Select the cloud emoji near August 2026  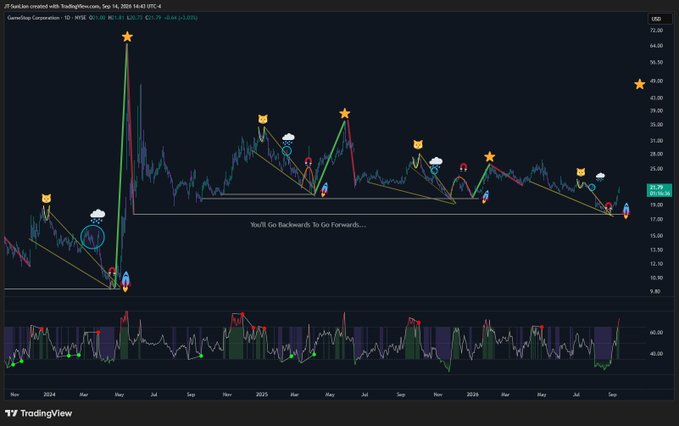[x=600, y=177]
